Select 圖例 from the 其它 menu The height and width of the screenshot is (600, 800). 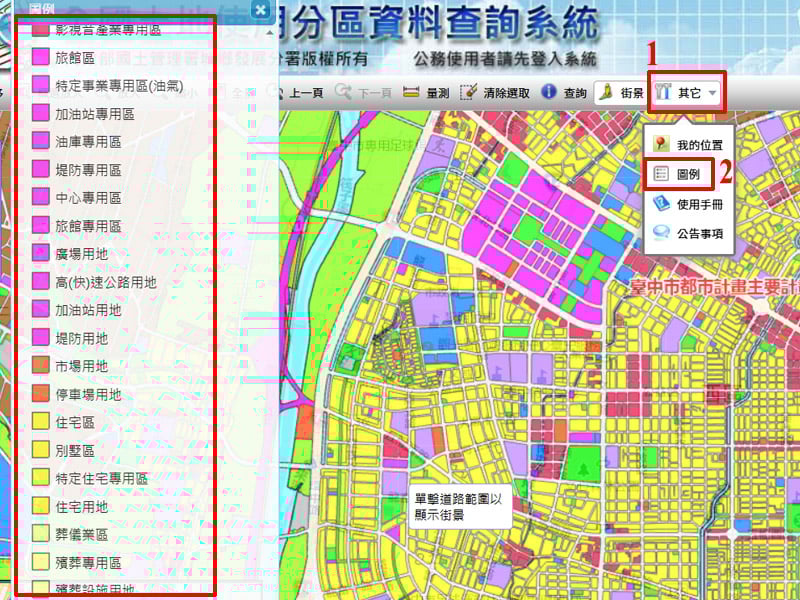(682, 174)
